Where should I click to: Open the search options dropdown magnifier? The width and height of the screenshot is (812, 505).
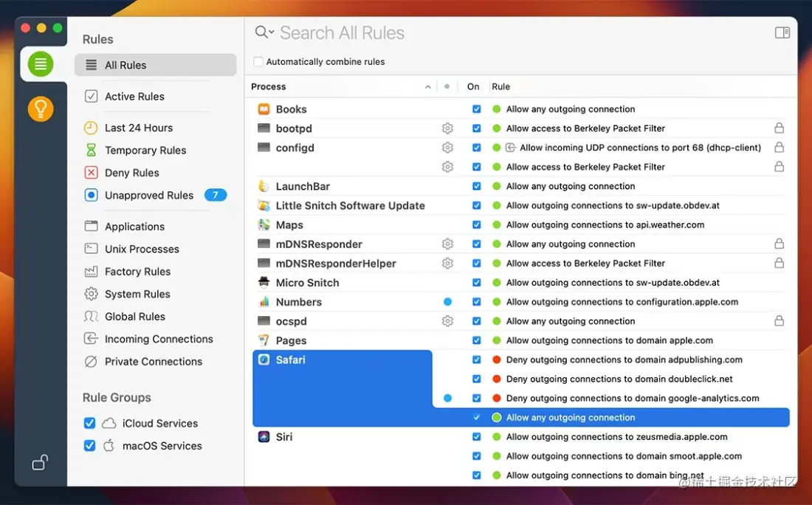(264, 32)
